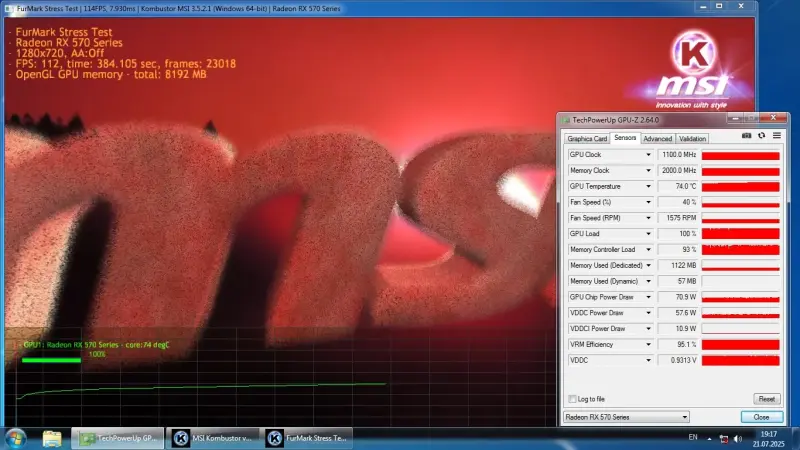Show hidden tray icons arrow
The image size is (800, 450).
click(x=709, y=439)
